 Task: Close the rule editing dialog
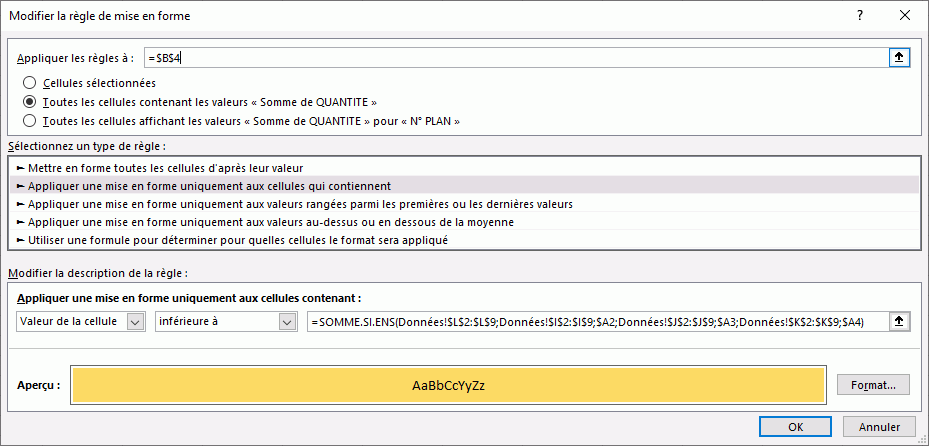point(905,16)
